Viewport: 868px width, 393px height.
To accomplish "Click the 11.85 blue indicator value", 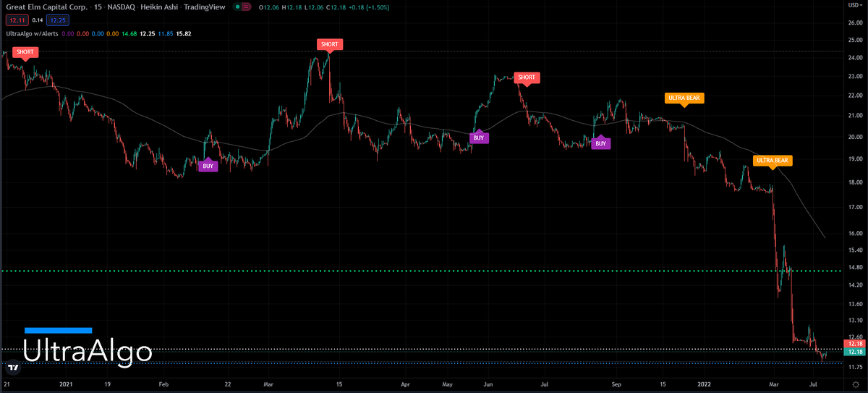I will [x=166, y=33].
